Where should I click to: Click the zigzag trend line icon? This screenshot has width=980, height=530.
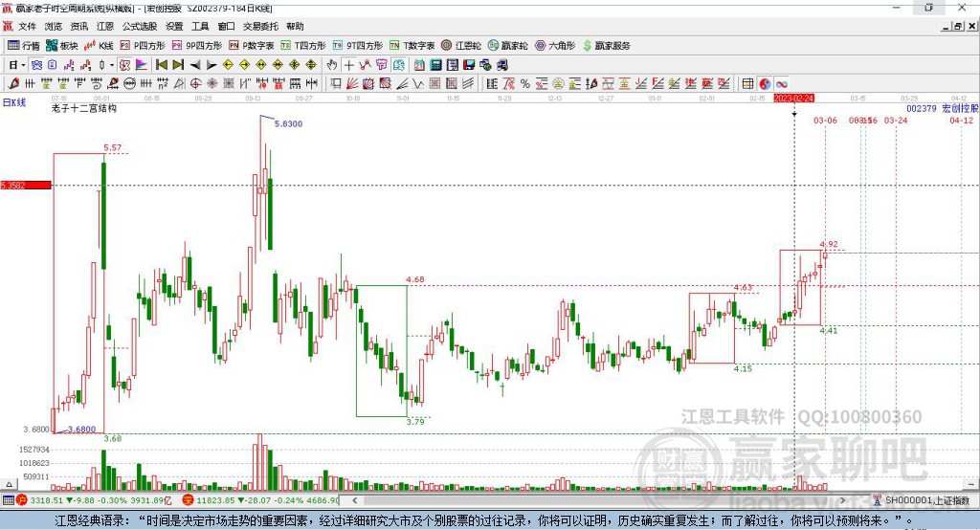pos(365,65)
